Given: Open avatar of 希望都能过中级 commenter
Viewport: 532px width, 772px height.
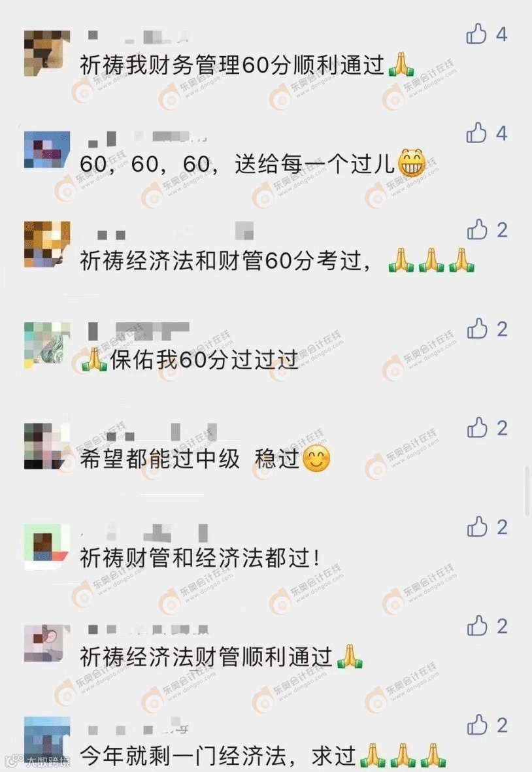Looking at the screenshot, I should pos(47,446).
